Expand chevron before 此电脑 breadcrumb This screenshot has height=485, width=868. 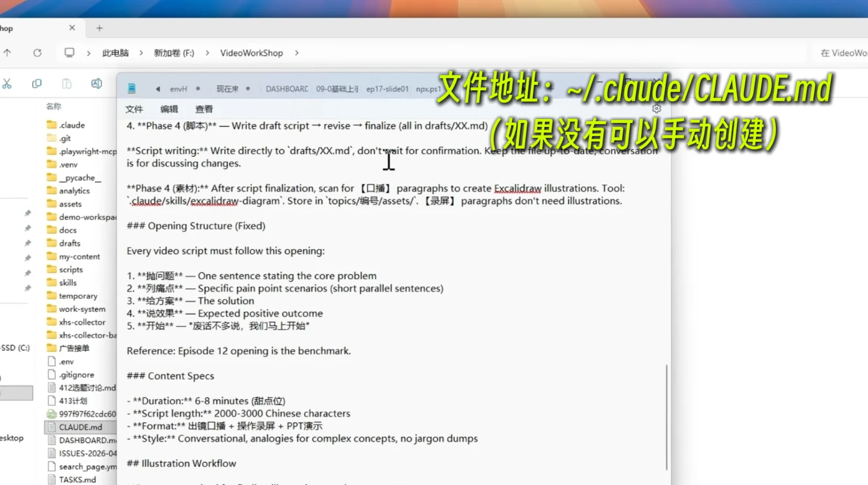coord(89,53)
